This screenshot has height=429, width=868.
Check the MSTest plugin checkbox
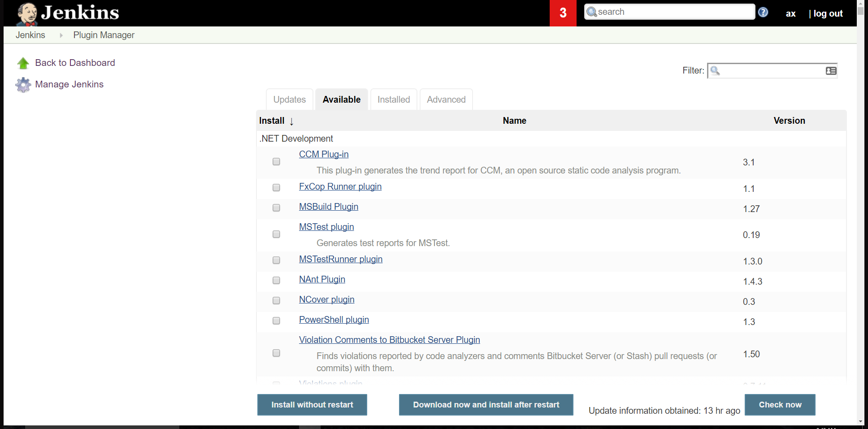pos(276,234)
